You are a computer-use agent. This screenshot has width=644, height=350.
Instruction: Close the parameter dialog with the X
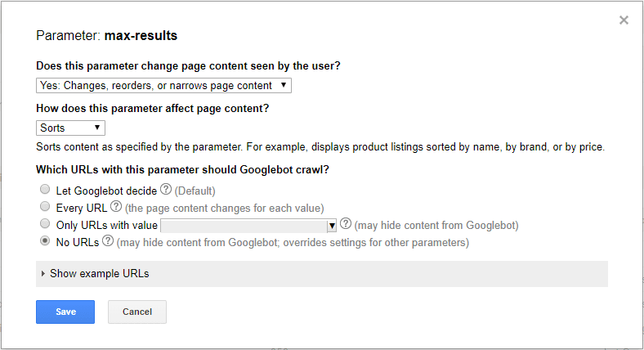624,20
